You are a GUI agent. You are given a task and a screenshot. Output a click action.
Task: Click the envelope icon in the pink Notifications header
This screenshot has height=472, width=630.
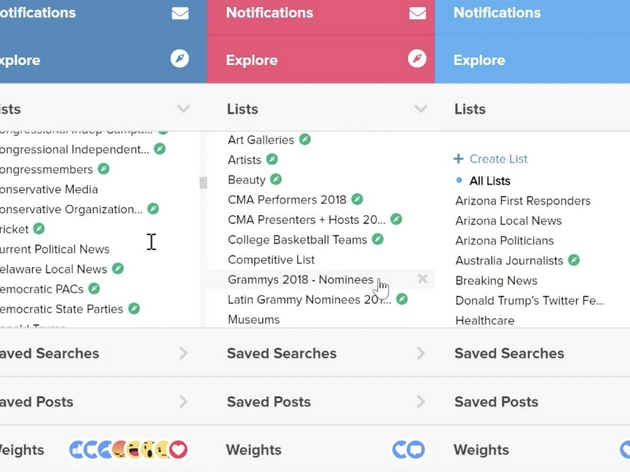tap(417, 13)
